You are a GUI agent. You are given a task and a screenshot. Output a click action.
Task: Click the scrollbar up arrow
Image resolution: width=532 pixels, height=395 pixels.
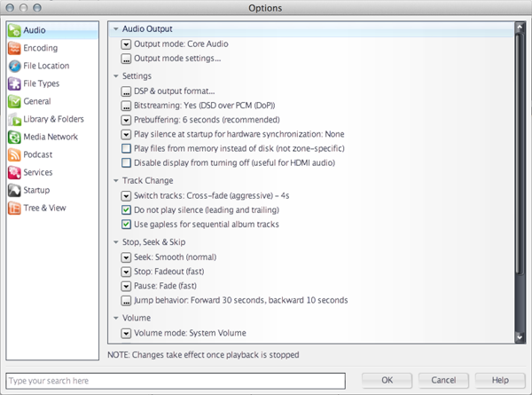(x=520, y=28)
